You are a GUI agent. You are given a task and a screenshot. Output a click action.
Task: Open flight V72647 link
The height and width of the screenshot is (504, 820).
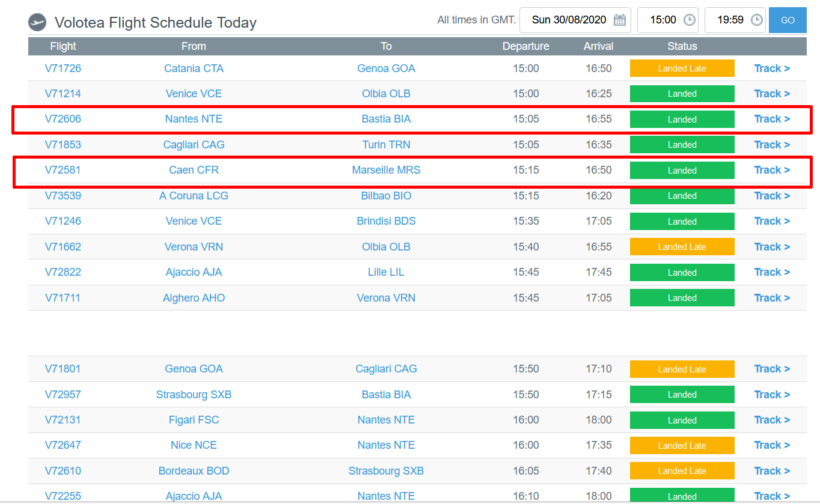[63, 445]
